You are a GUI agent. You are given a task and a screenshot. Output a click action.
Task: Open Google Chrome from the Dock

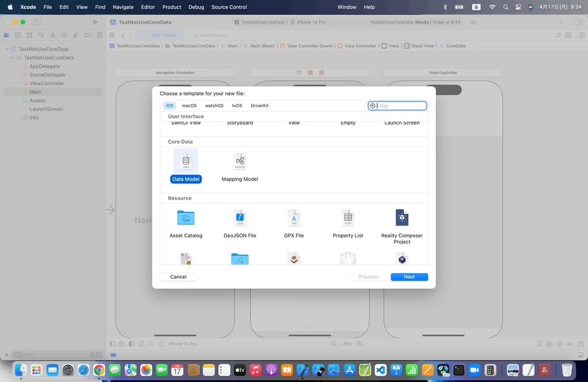[99, 370]
